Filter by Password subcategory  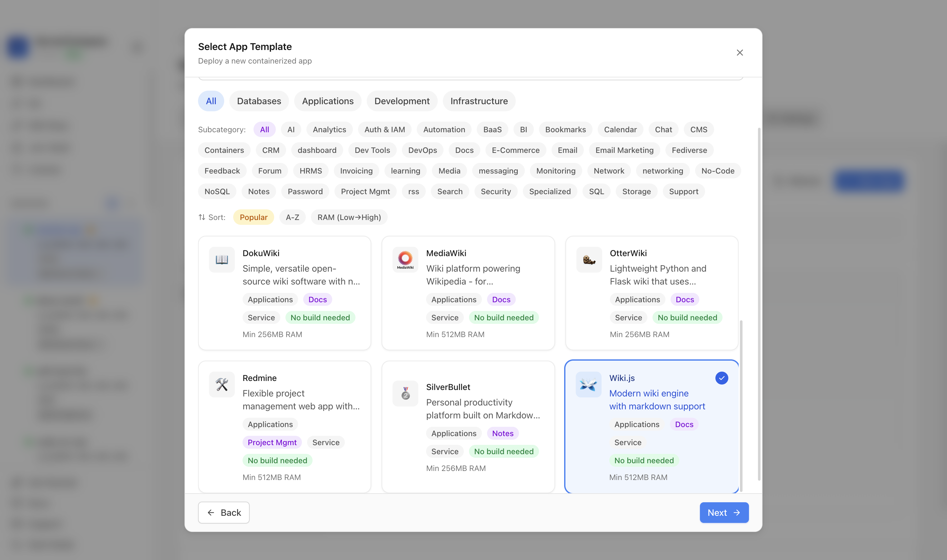(305, 192)
